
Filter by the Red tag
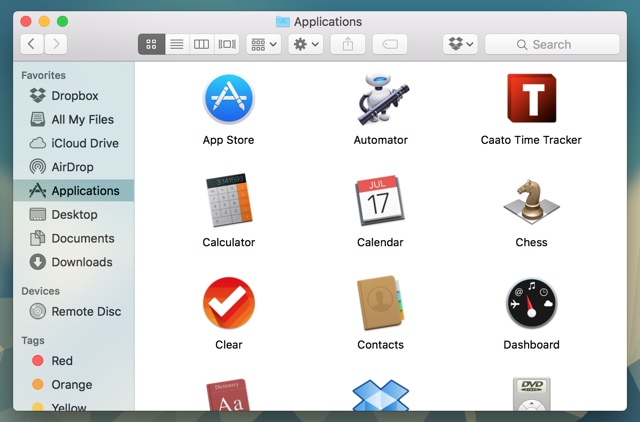(x=73, y=361)
